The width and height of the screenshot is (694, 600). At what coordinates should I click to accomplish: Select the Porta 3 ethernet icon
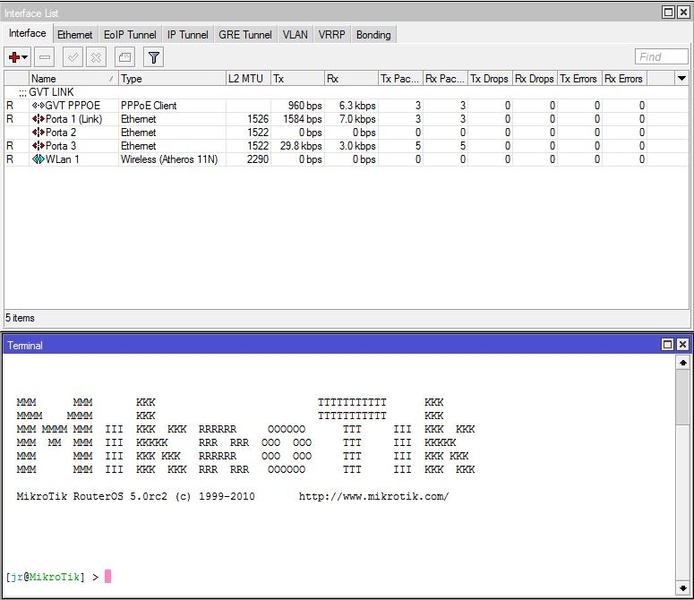coord(38,146)
